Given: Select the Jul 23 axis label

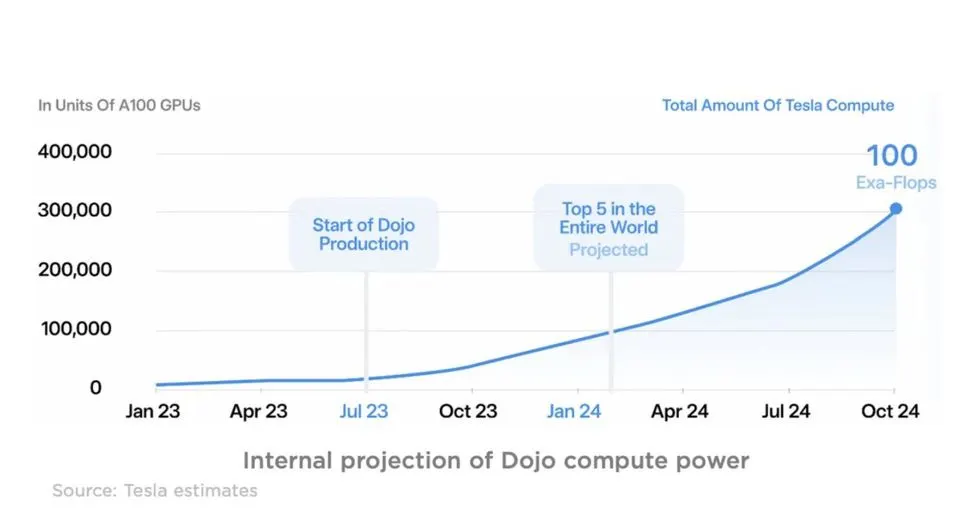Looking at the screenshot, I should point(364,411).
